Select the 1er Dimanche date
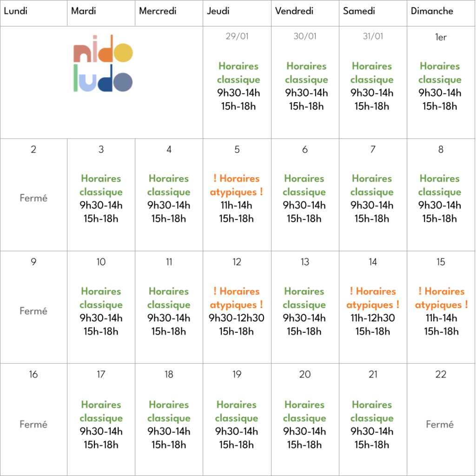Screen dimensions: 476x476 click(441, 37)
